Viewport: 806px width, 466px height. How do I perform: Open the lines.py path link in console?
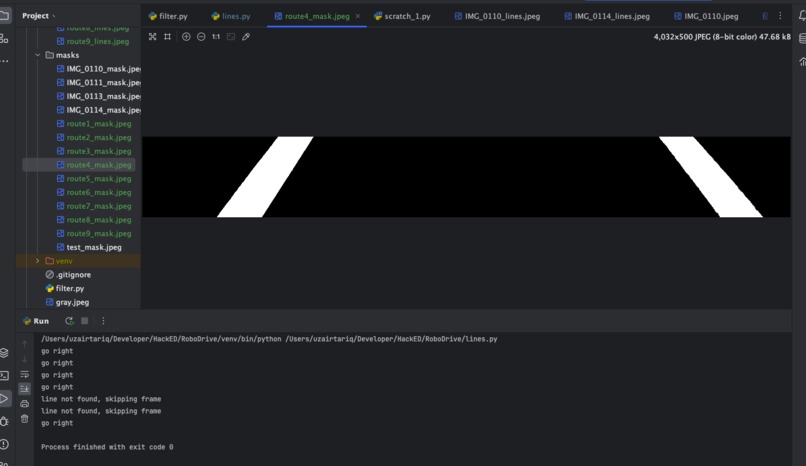tap(391, 339)
